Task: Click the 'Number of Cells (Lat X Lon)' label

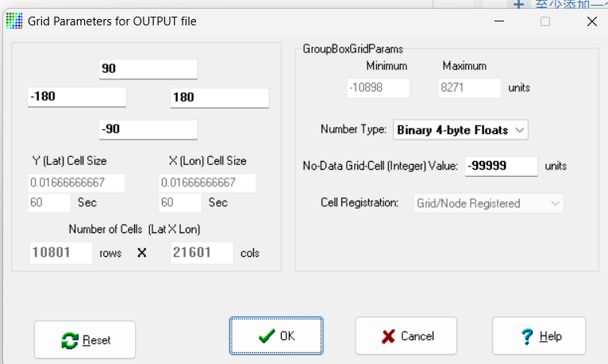Action: (x=135, y=229)
